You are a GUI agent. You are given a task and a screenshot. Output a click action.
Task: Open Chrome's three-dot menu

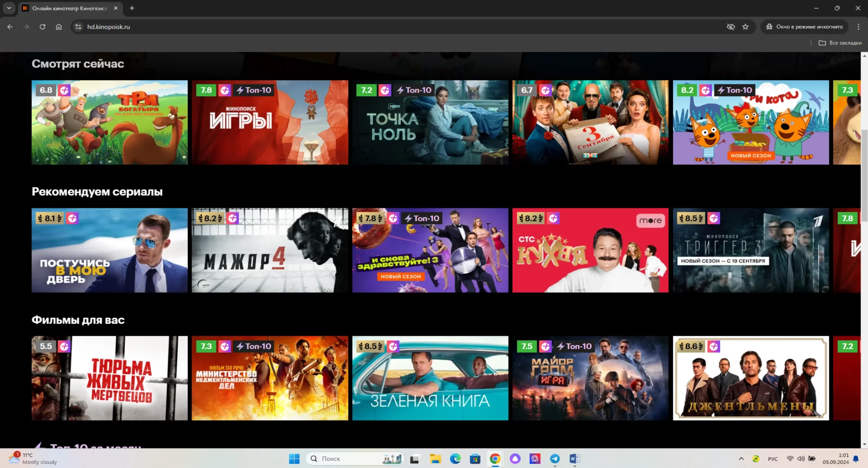click(x=858, y=27)
